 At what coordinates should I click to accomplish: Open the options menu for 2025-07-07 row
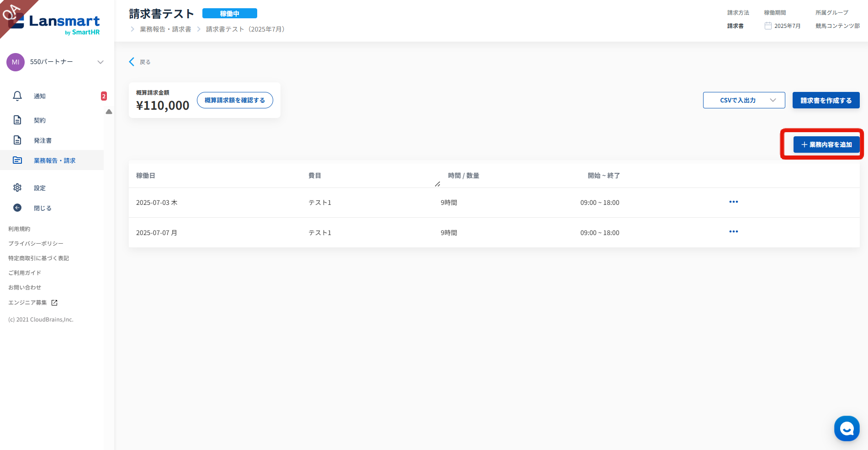(733, 232)
